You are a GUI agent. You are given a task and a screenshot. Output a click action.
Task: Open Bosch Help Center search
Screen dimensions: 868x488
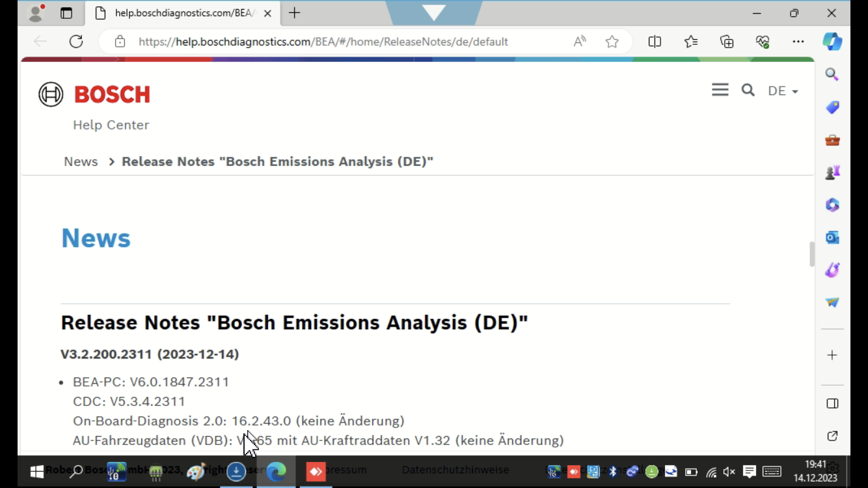pyautogui.click(x=748, y=90)
